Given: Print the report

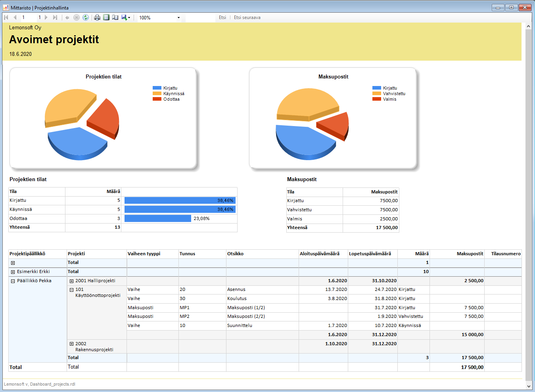Looking at the screenshot, I should click(97, 17).
